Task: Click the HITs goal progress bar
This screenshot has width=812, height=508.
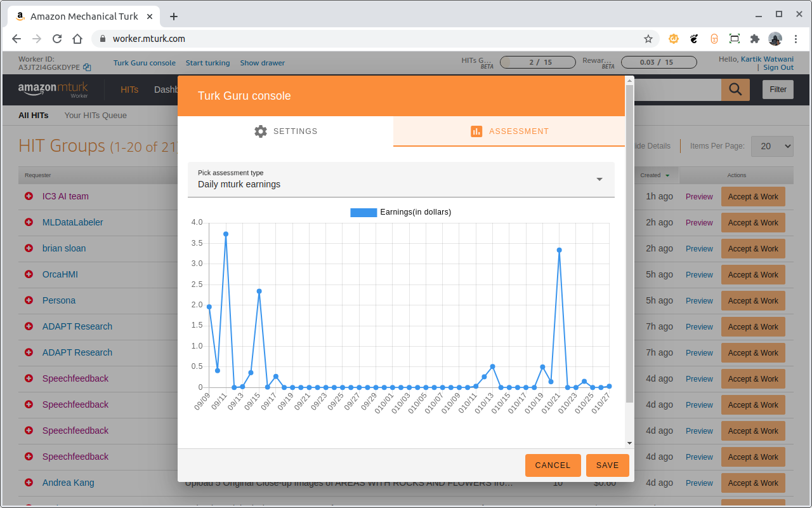Action: (539, 62)
